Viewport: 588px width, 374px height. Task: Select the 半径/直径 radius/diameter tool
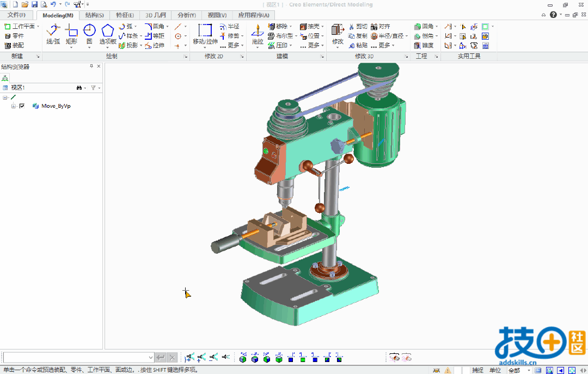coord(388,36)
